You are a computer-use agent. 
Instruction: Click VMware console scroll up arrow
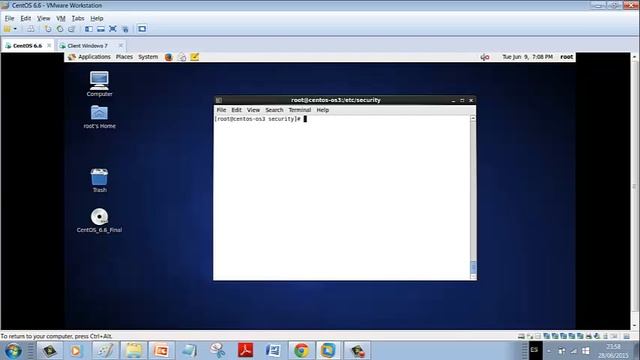[635, 57]
